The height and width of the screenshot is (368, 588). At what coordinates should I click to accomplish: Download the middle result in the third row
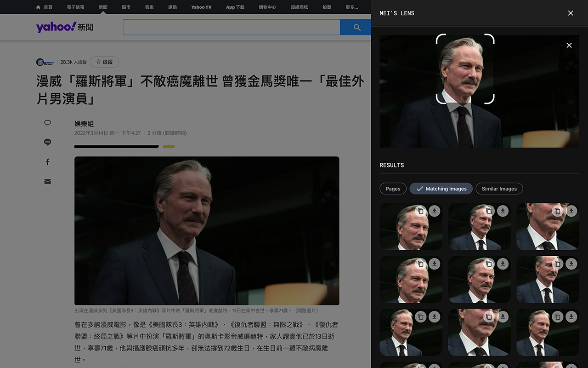pos(503,317)
